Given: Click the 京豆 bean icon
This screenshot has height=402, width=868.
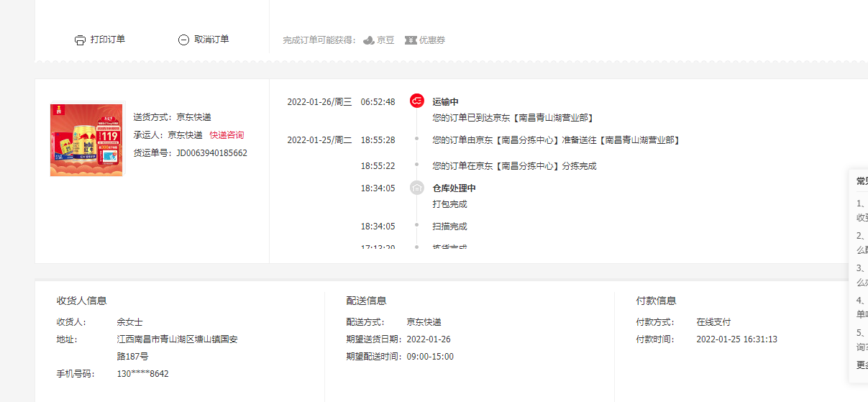Looking at the screenshot, I should click(368, 40).
